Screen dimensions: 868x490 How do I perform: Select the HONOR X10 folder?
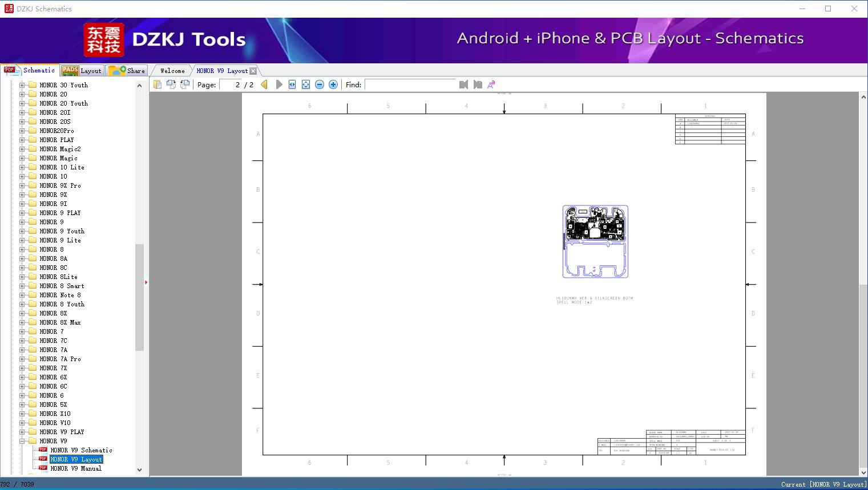(55, 414)
